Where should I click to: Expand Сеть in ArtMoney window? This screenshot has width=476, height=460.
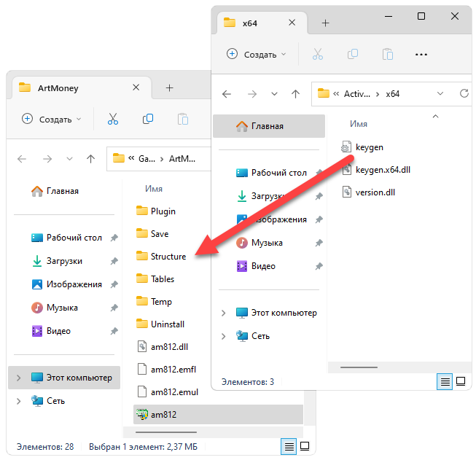(x=18, y=401)
